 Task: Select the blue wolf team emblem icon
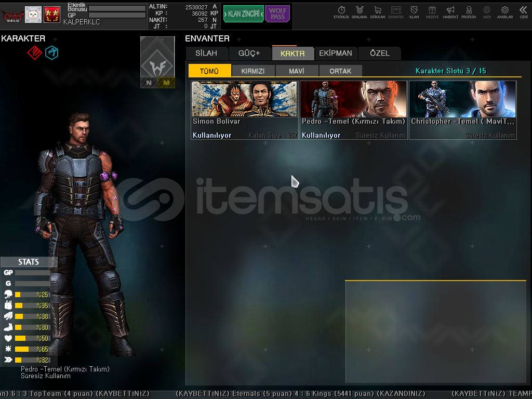(52, 52)
